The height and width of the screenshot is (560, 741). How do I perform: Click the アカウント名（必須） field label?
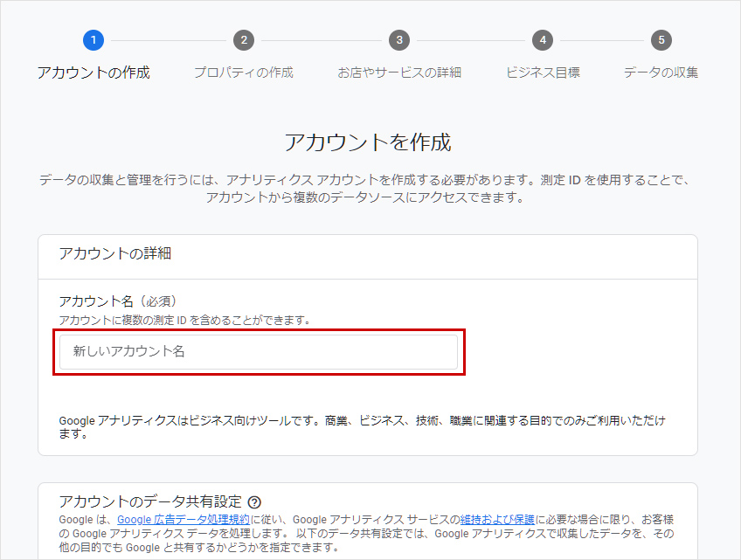tap(118, 301)
